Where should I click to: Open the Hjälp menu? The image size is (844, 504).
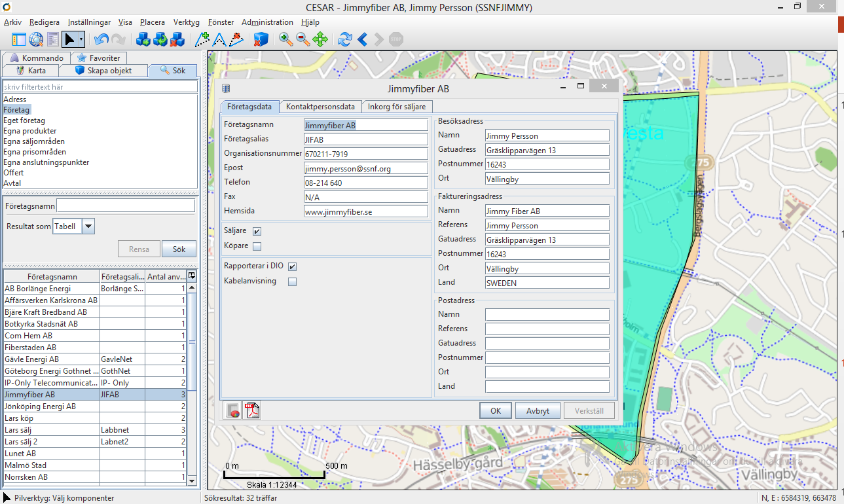point(310,22)
